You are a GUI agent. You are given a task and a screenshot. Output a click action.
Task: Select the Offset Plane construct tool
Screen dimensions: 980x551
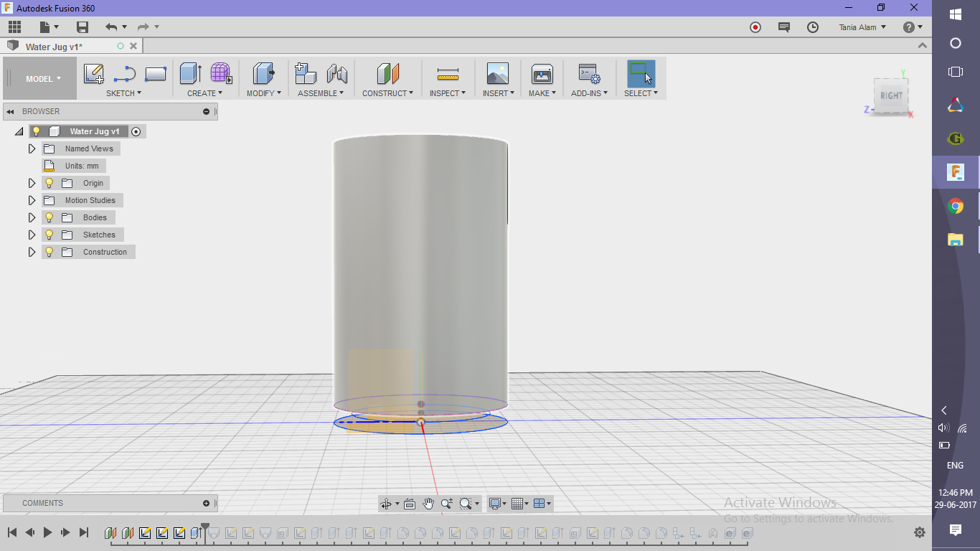pyautogui.click(x=387, y=74)
